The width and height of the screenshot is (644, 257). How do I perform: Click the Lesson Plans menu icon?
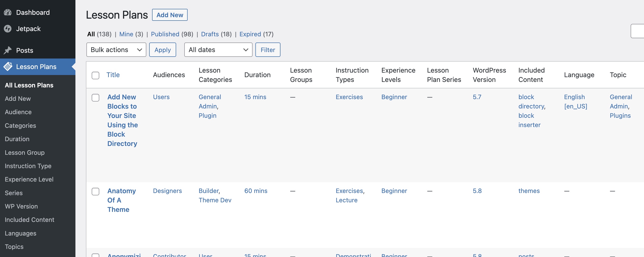click(8, 67)
